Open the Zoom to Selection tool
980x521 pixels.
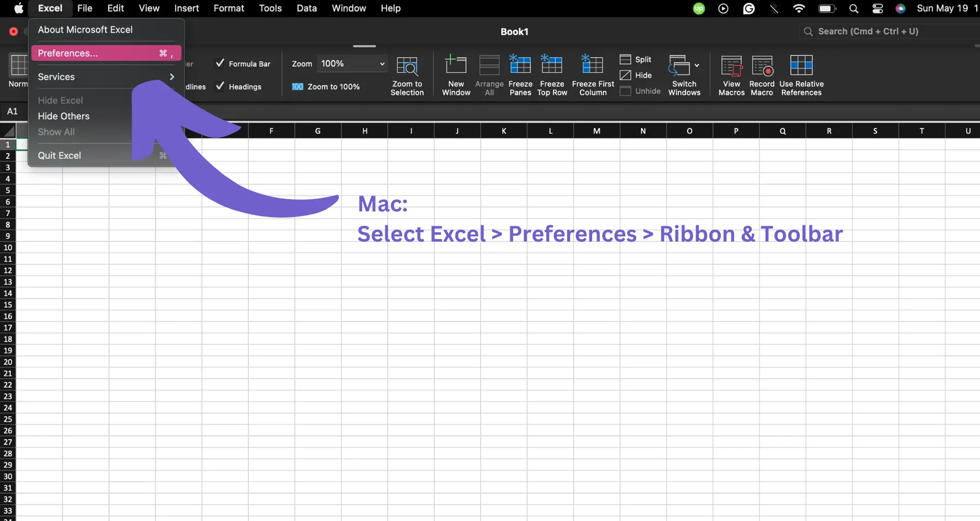coord(407,75)
